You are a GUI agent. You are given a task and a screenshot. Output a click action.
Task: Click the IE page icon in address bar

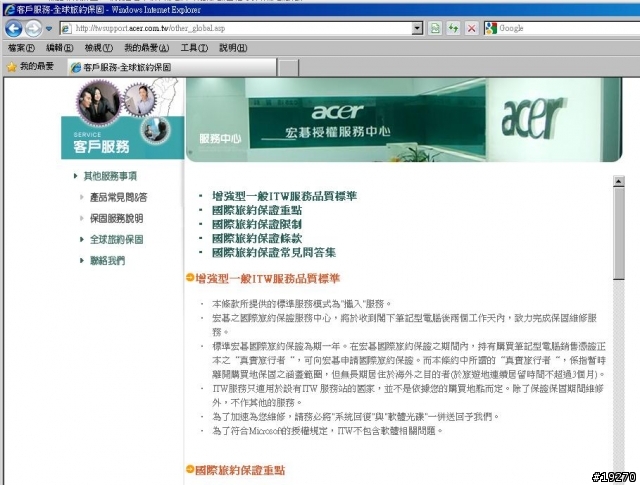point(66,29)
